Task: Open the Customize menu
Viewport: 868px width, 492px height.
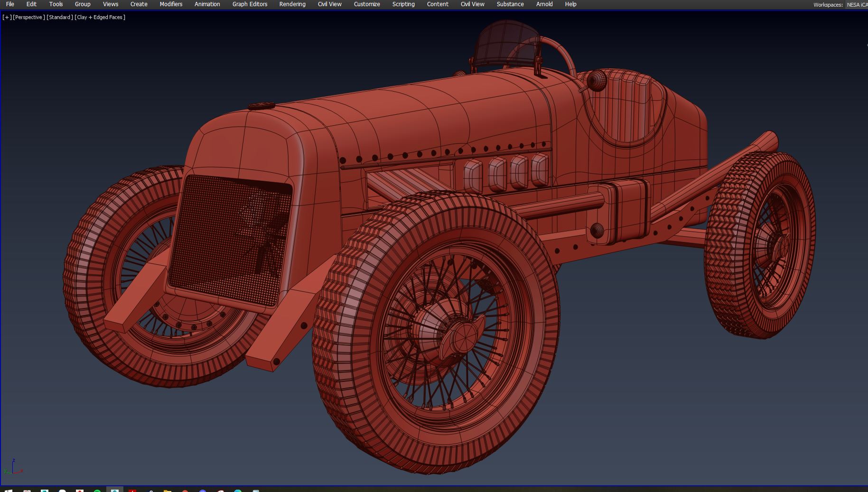Action: 366,4
